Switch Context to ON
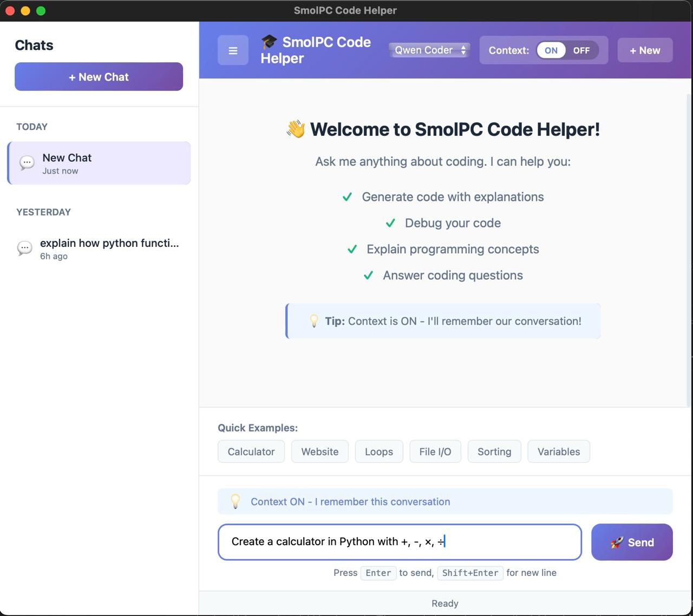Viewport: 693px width, 616px height. tap(551, 50)
